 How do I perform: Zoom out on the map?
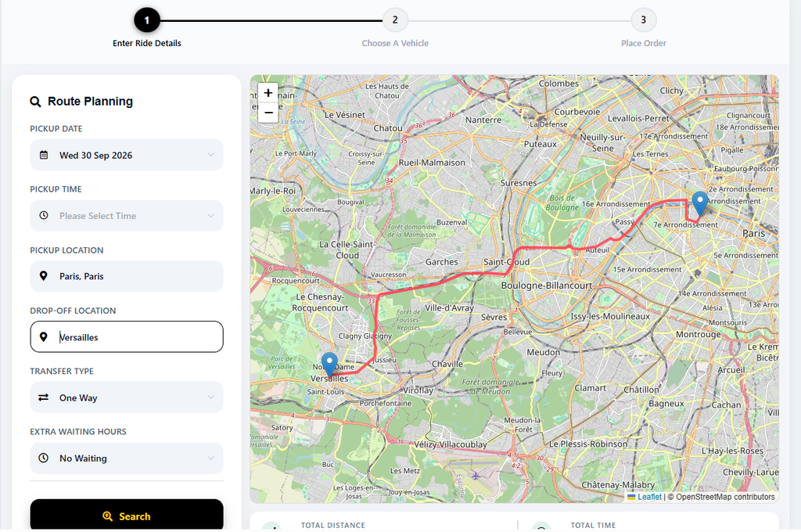click(x=268, y=113)
